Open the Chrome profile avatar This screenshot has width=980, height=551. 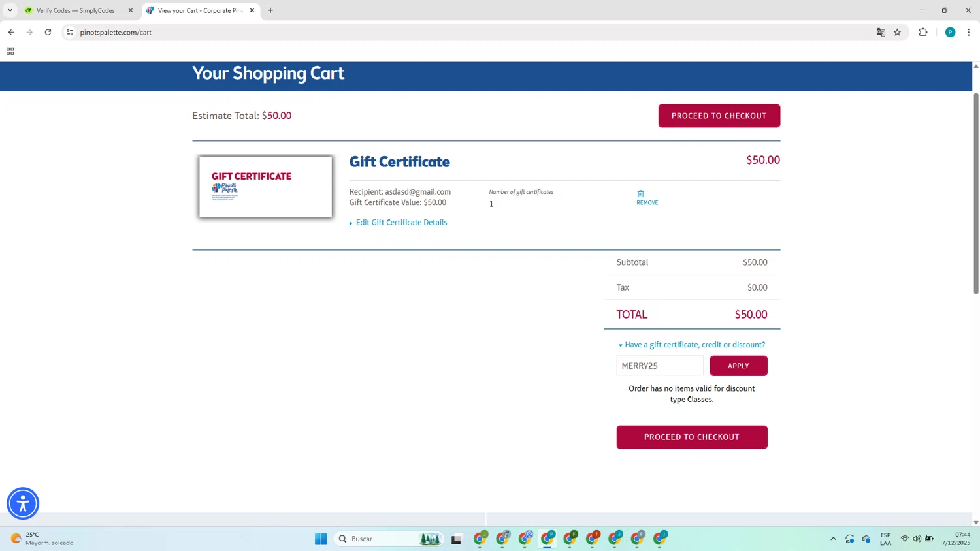[x=951, y=32]
